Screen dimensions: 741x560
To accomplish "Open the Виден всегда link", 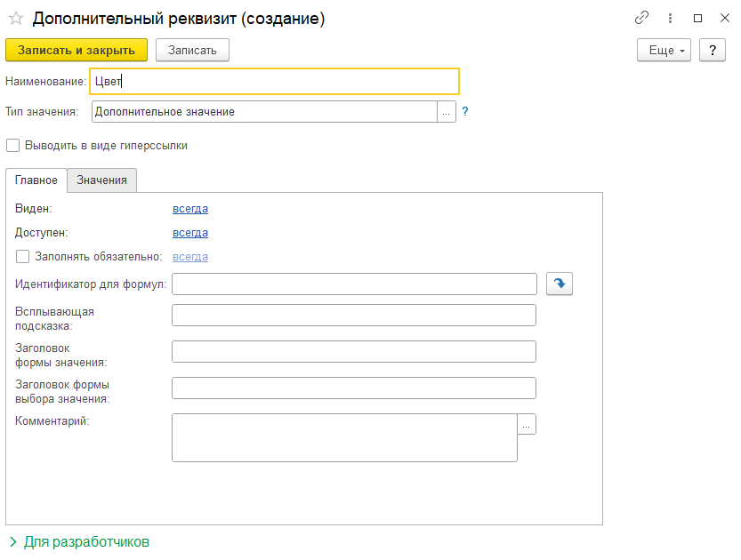I will coord(190,209).
